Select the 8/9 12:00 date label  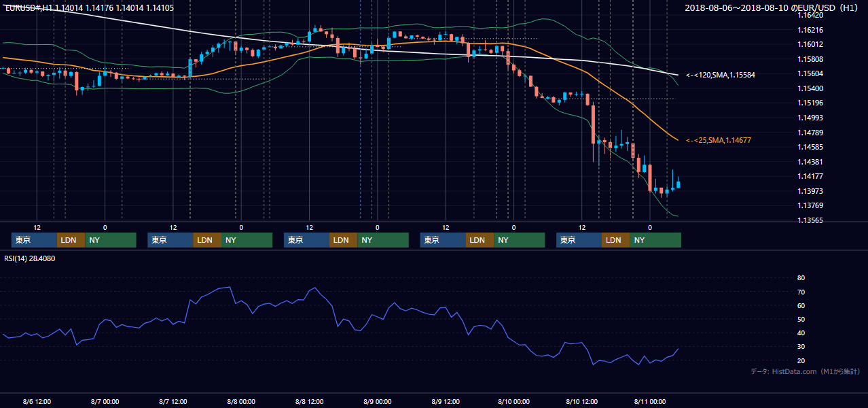445,401
